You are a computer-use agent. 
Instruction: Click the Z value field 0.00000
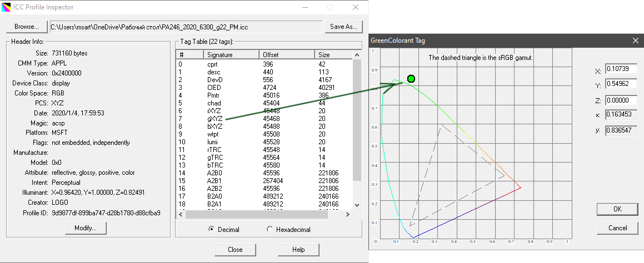(x=621, y=100)
